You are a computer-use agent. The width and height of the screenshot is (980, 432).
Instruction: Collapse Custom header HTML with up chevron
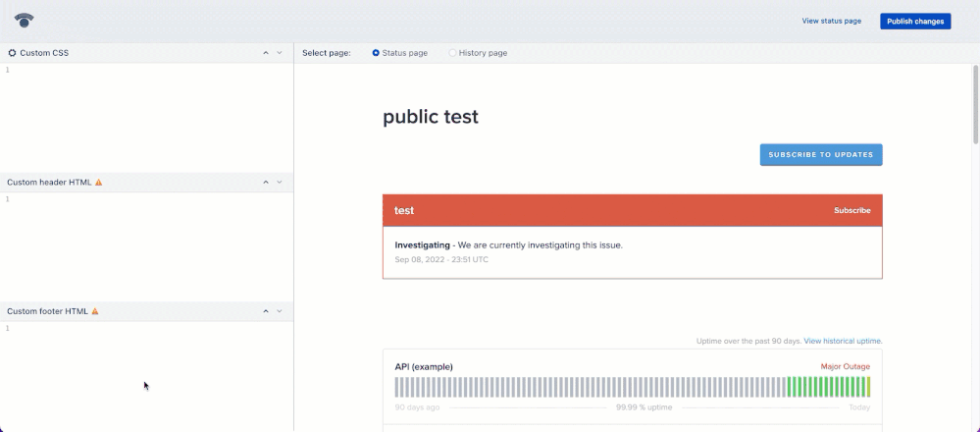pyautogui.click(x=266, y=183)
